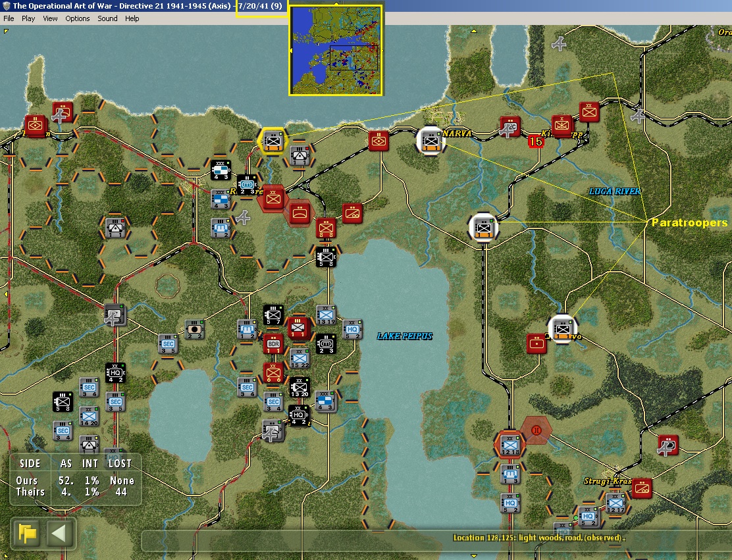The height and width of the screenshot is (560, 732).
Task: Select the red armor unit in red hex
Action: click(300, 213)
